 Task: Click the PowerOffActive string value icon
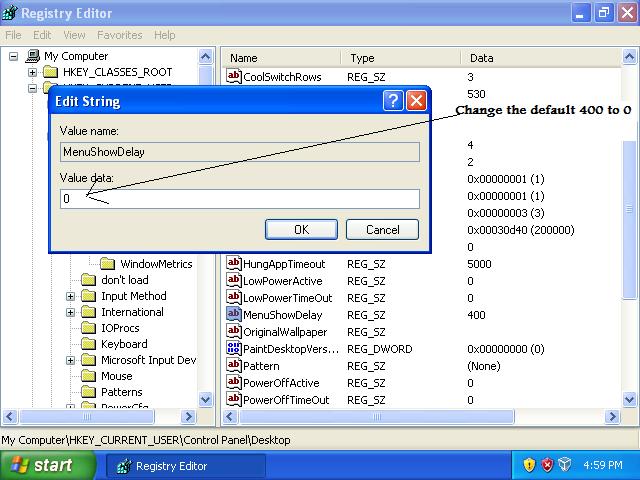[233, 382]
